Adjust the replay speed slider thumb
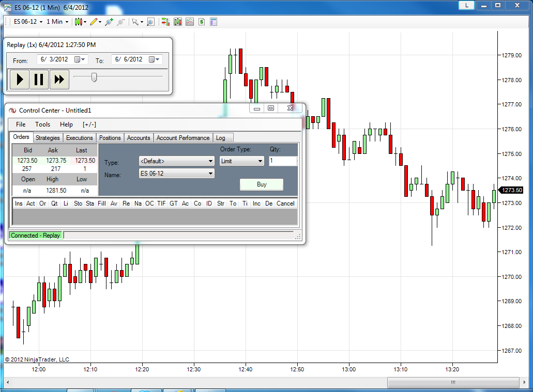533x392 pixels. [94, 77]
